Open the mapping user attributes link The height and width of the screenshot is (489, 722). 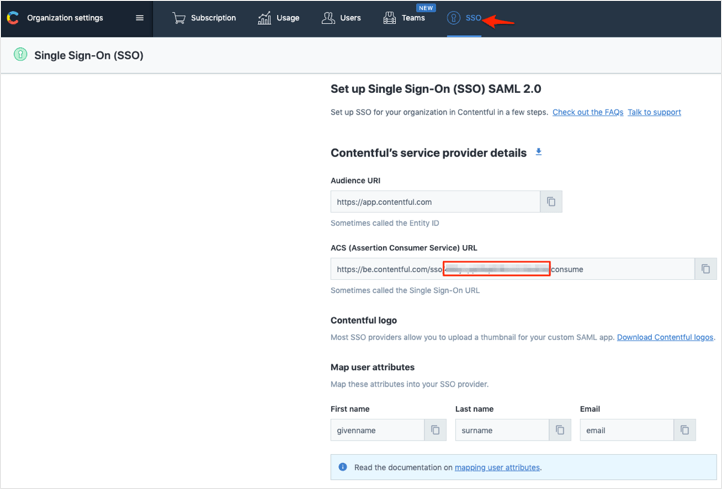tap(497, 467)
